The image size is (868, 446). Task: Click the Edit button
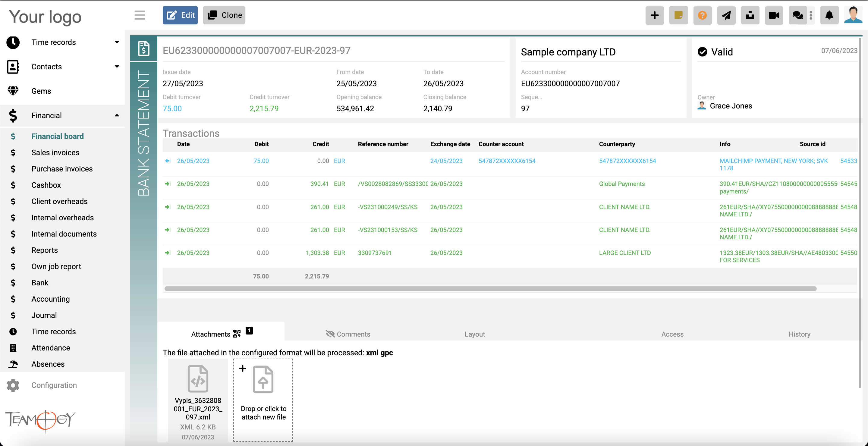180,15
